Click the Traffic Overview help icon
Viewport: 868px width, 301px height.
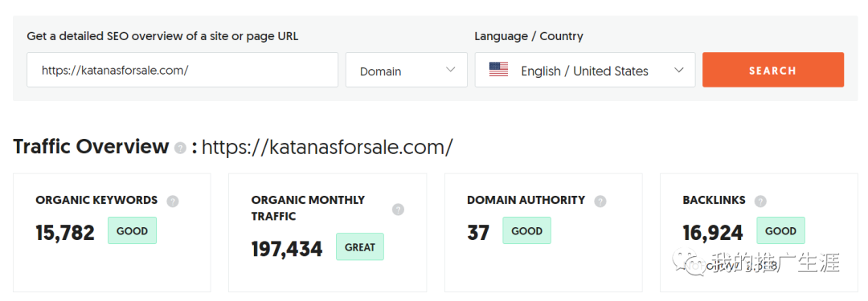(180, 148)
